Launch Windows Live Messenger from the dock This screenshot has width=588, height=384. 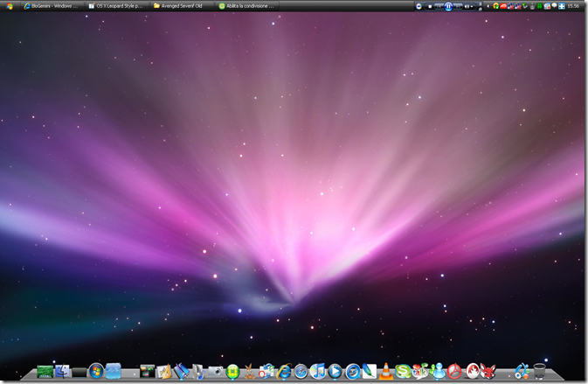[438, 372]
